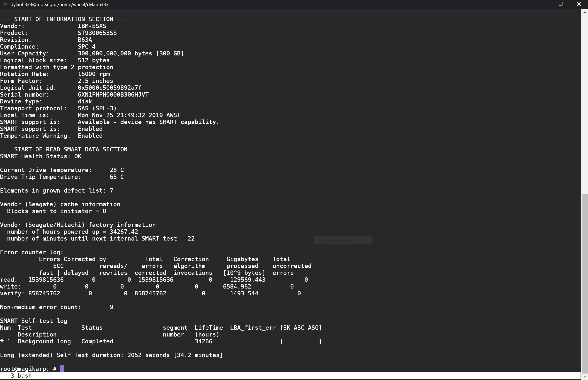Viewport: 588px width, 380px height.
Task: Click current drive temperature '28 C'
Action: click(117, 170)
